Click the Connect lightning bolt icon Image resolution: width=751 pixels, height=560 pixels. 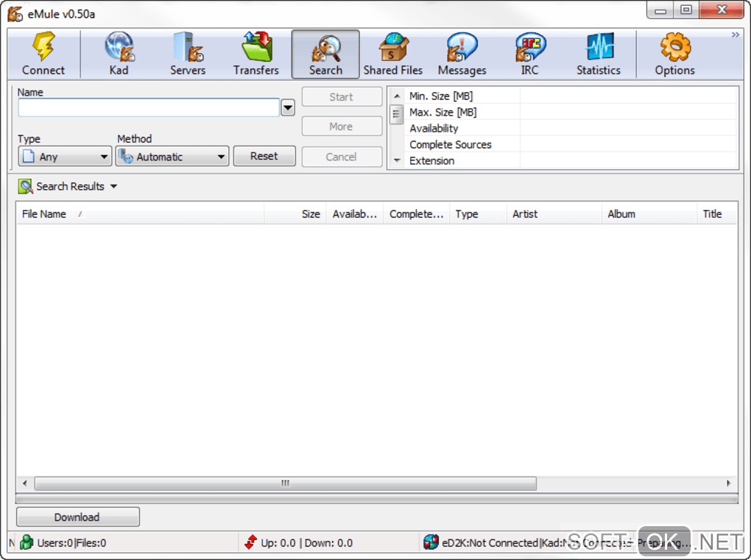(43, 46)
